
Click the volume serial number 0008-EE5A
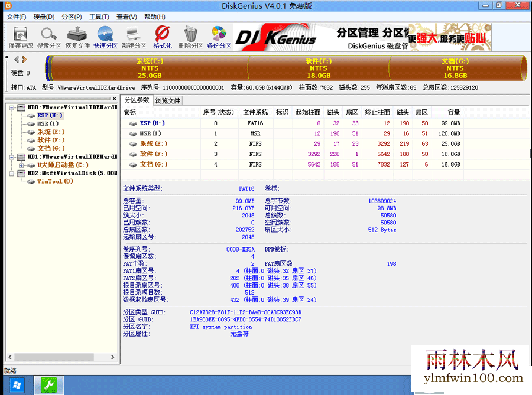pos(240,249)
